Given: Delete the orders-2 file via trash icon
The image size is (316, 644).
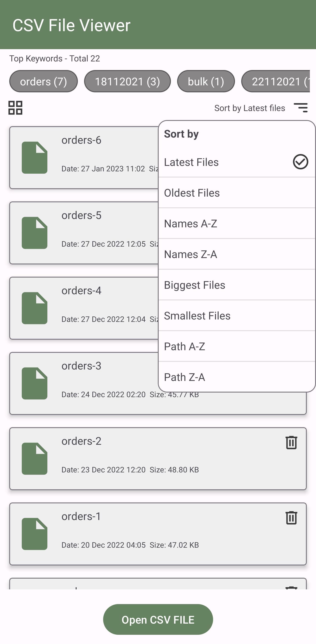Looking at the screenshot, I should 291,442.
